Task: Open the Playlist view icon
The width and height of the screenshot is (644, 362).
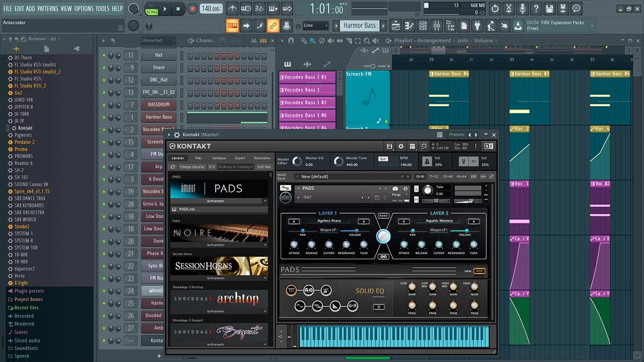Action: coord(396,26)
